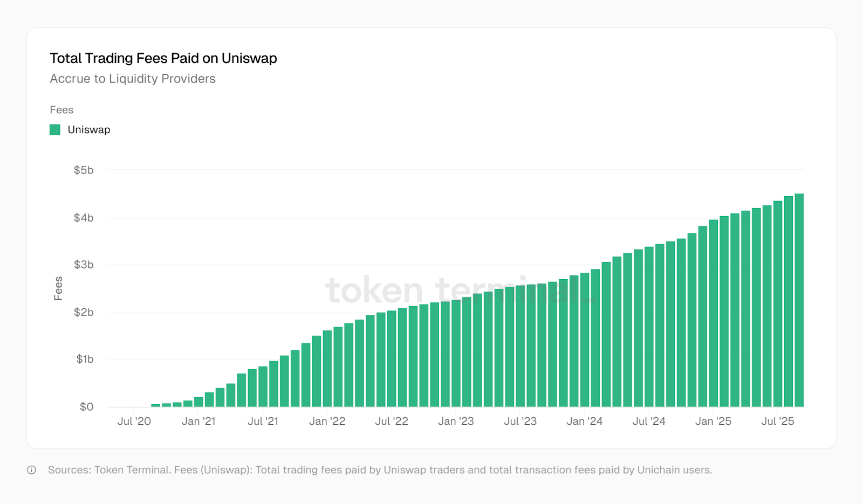863x504 pixels.
Task: Click the Jan '22 x-axis label
Action: tap(327, 422)
